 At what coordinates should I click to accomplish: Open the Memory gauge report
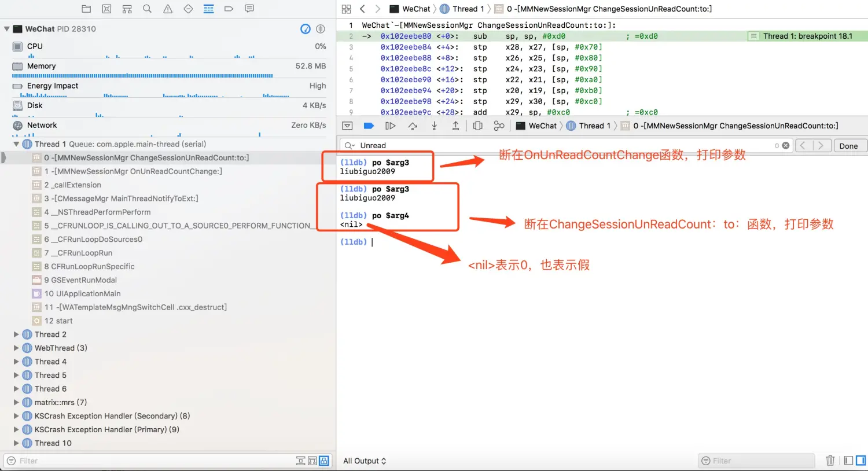[168, 68]
